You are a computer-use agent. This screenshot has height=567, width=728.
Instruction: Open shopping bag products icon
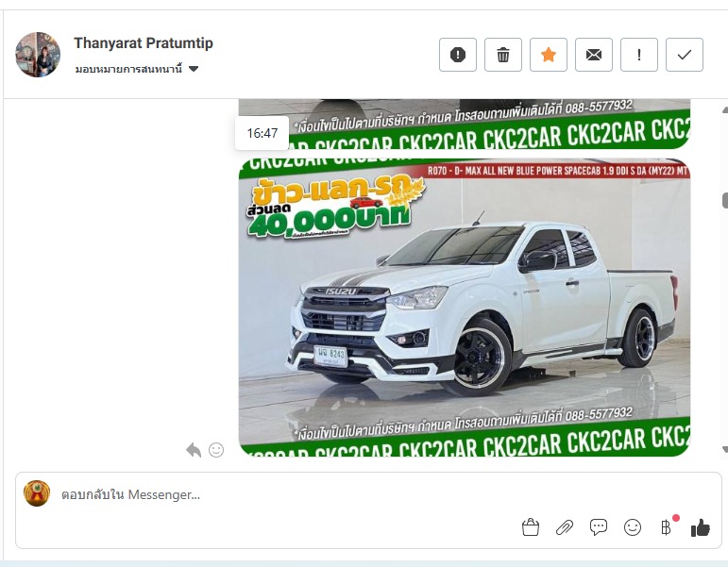(531, 527)
